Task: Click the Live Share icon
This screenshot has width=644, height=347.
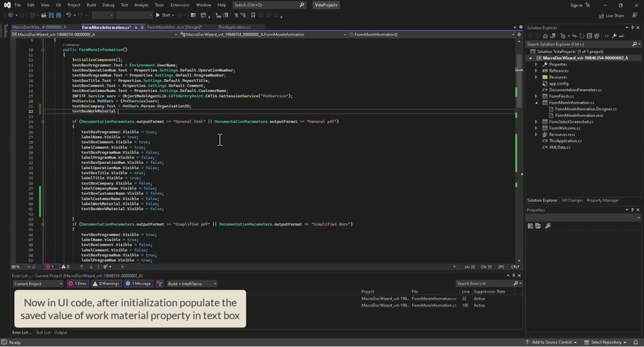Action: point(612,15)
